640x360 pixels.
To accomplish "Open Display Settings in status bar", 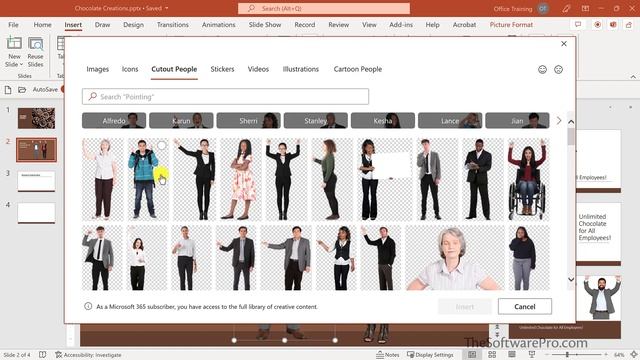I will click(430, 355).
